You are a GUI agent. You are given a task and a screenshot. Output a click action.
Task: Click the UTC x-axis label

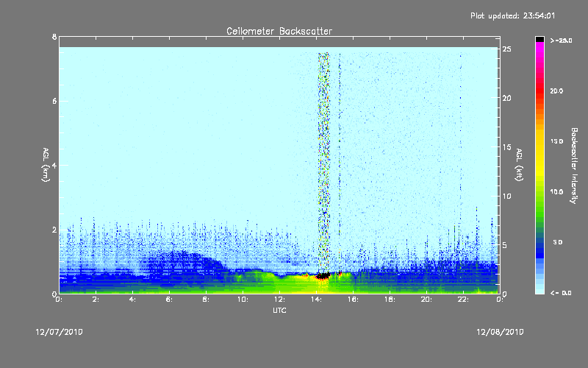coord(279,310)
